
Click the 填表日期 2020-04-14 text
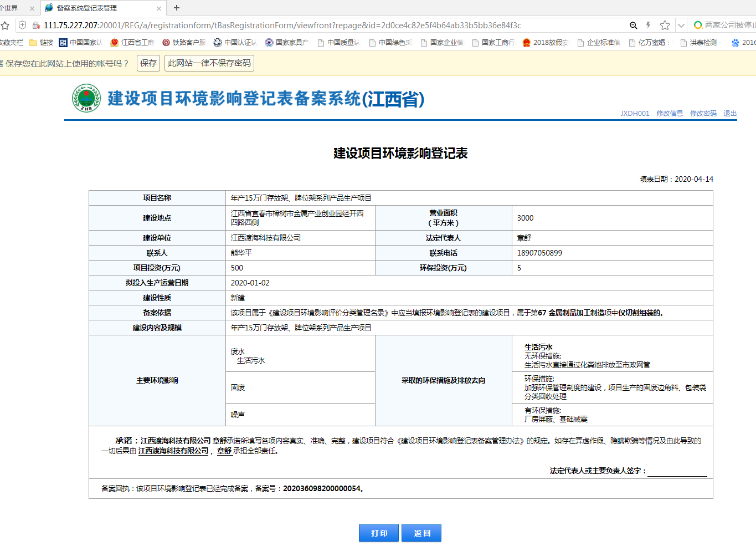click(x=676, y=179)
